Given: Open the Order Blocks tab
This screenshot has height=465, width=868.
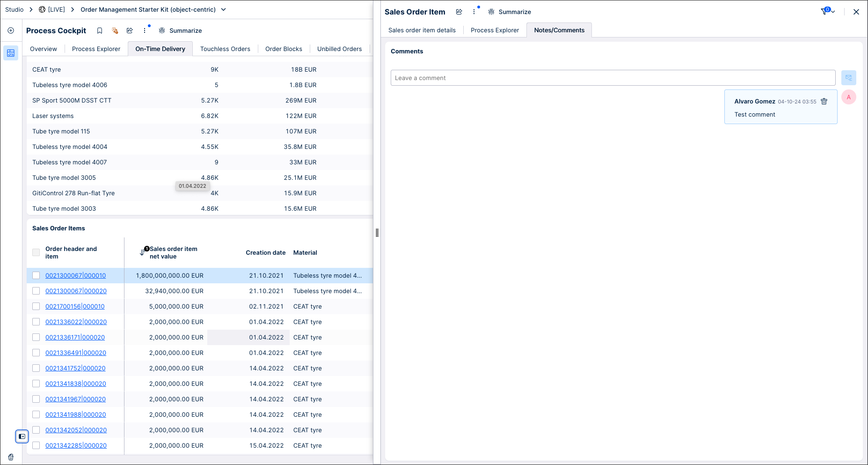Looking at the screenshot, I should coord(284,49).
